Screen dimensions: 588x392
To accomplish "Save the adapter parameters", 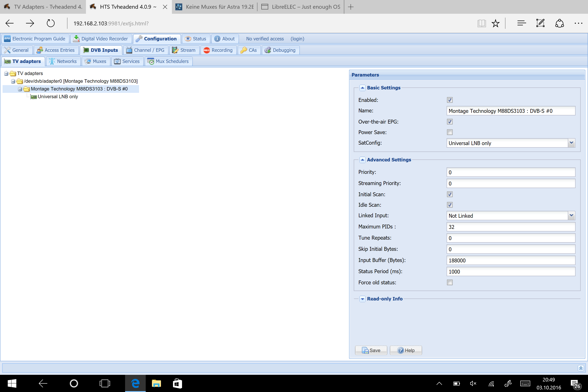I will click(371, 350).
